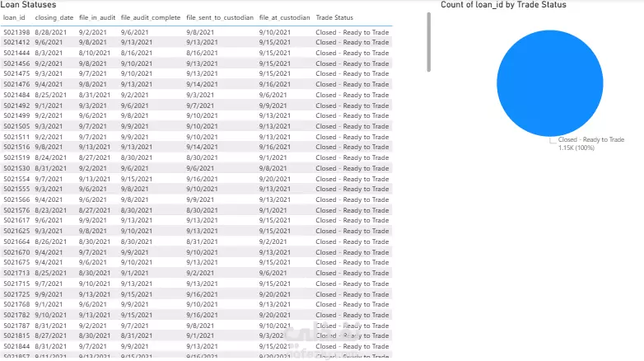This screenshot has width=644, height=361.
Task: Select loan_id cell 5021782
Action: pos(16,315)
